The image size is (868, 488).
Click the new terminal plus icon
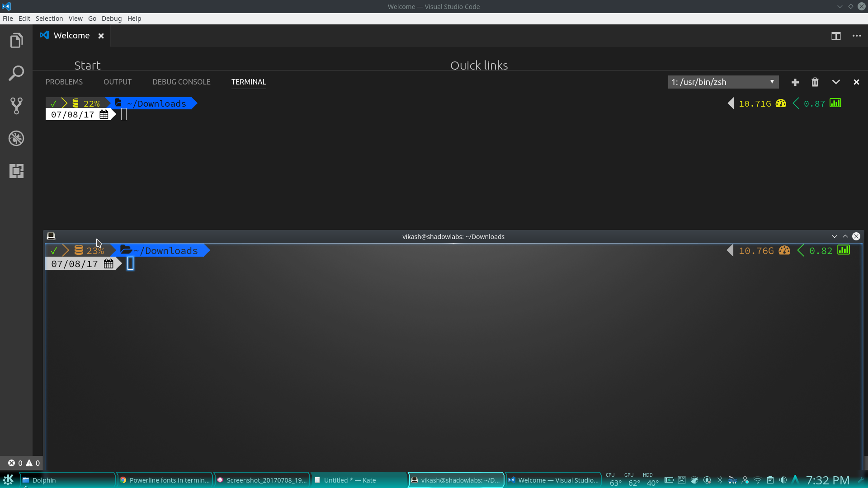pyautogui.click(x=795, y=82)
